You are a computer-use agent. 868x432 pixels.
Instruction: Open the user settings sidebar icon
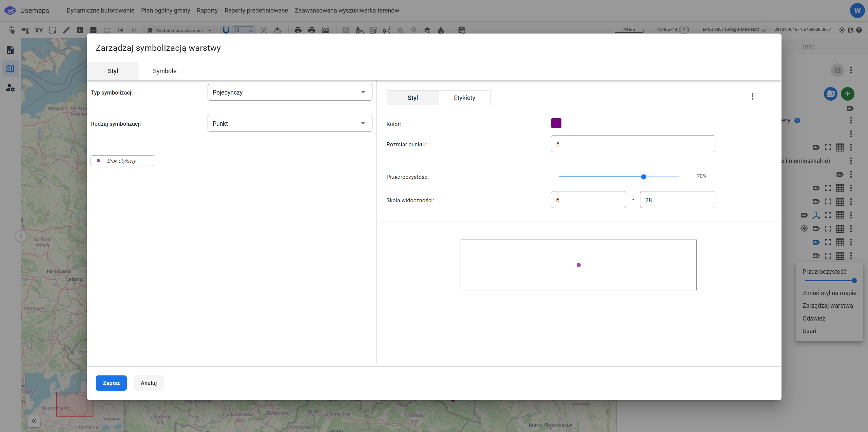(x=10, y=88)
